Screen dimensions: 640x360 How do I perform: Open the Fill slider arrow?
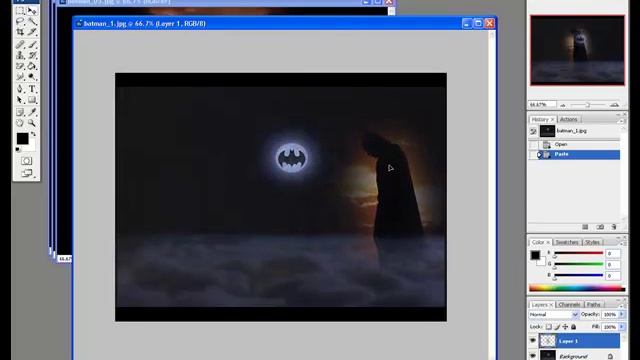tap(622, 327)
